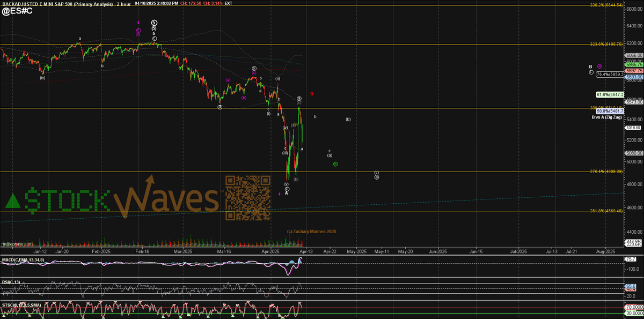The image size is (644, 319).
Task: Click the Apr-13 date on time axis
Action: tap(306, 250)
